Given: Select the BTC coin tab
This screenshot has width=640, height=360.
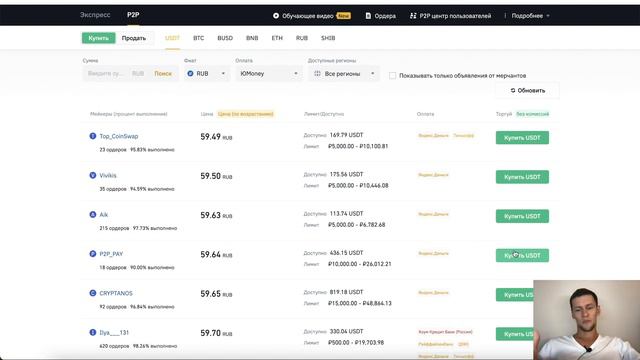Looking at the screenshot, I should tap(198, 38).
